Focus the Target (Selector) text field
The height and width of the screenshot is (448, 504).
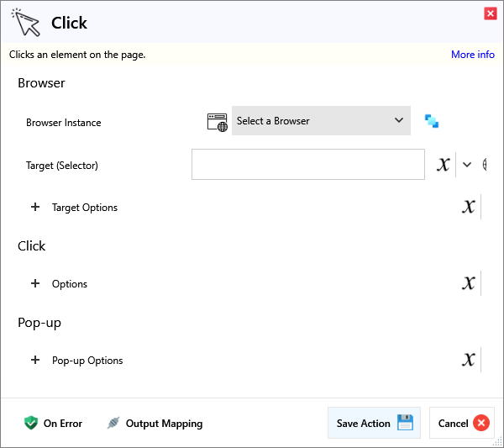coord(307,165)
